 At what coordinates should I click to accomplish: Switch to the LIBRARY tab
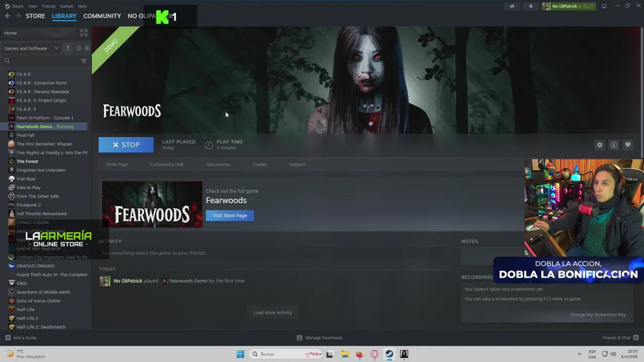pyautogui.click(x=64, y=16)
